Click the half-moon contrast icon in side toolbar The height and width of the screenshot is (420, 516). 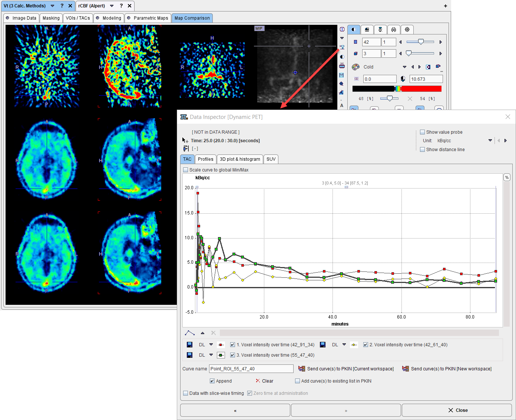[x=341, y=57]
